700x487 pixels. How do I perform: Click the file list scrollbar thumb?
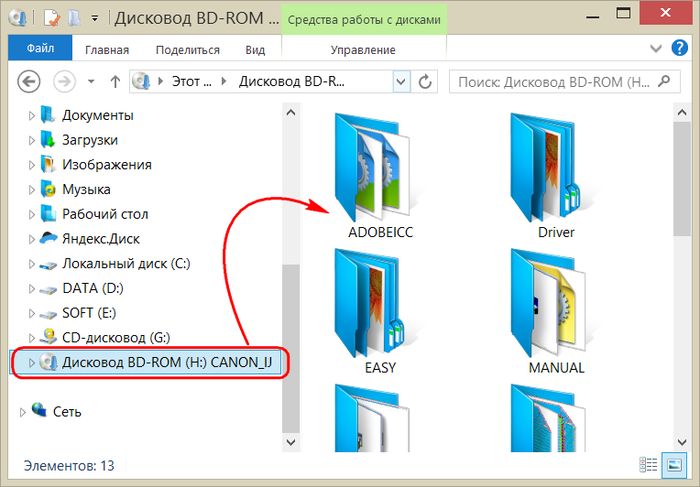pyautogui.click(x=682, y=179)
